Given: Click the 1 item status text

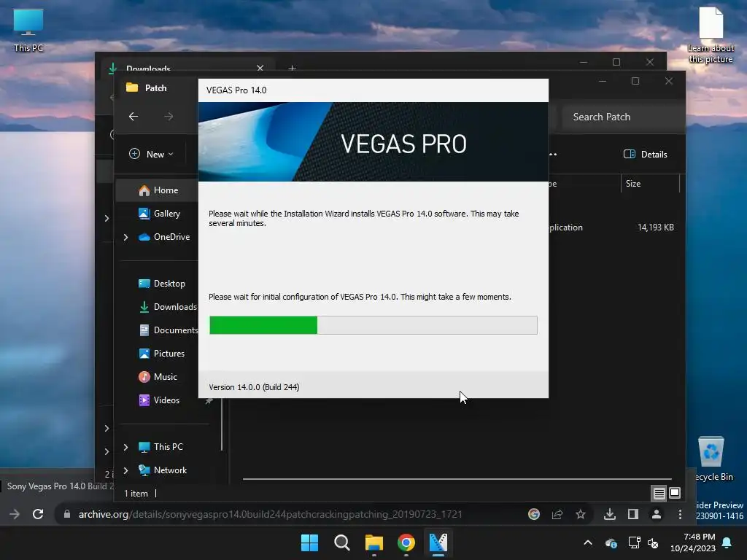Looking at the screenshot, I should click(136, 494).
